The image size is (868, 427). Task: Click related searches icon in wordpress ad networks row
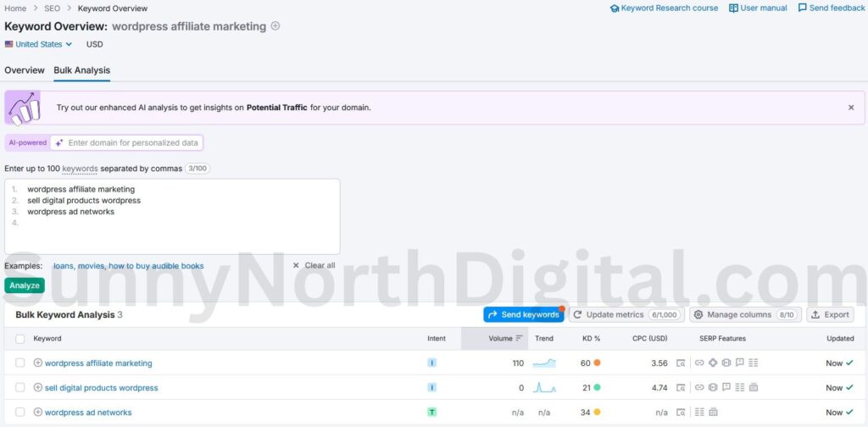point(699,412)
